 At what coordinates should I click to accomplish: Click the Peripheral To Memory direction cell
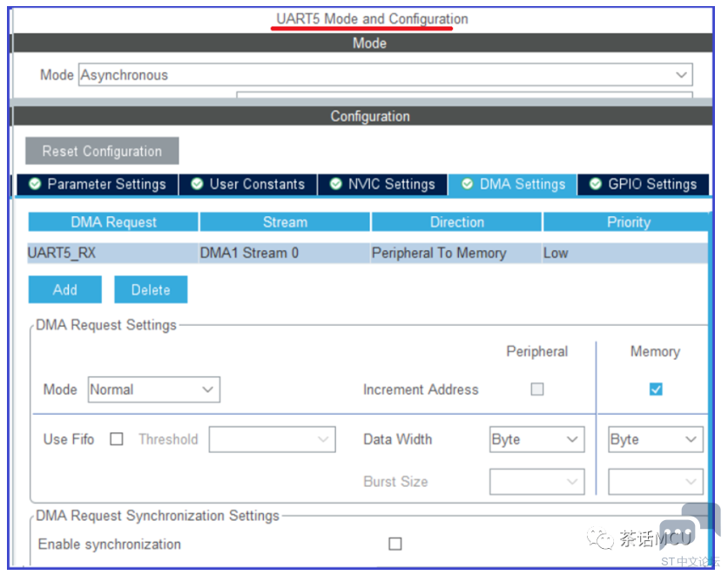456,254
